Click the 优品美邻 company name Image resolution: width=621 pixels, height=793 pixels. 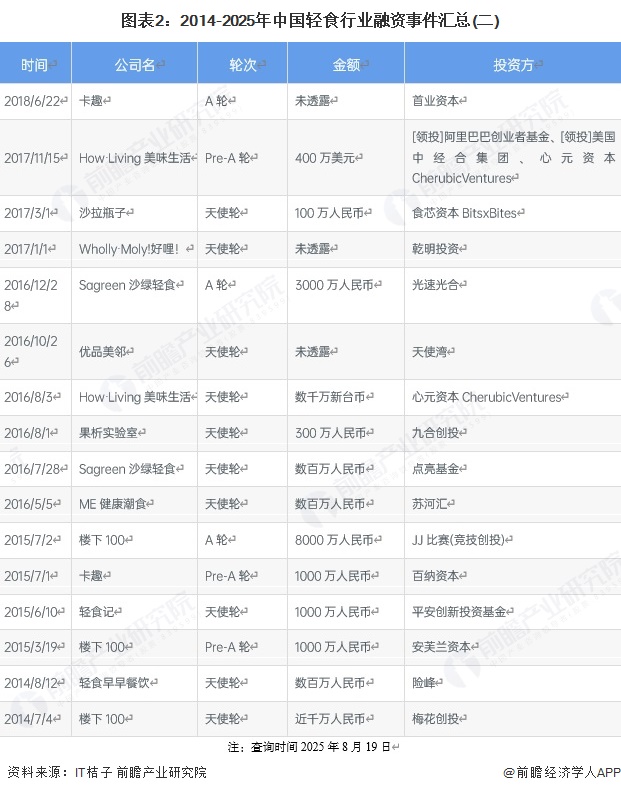point(106,352)
